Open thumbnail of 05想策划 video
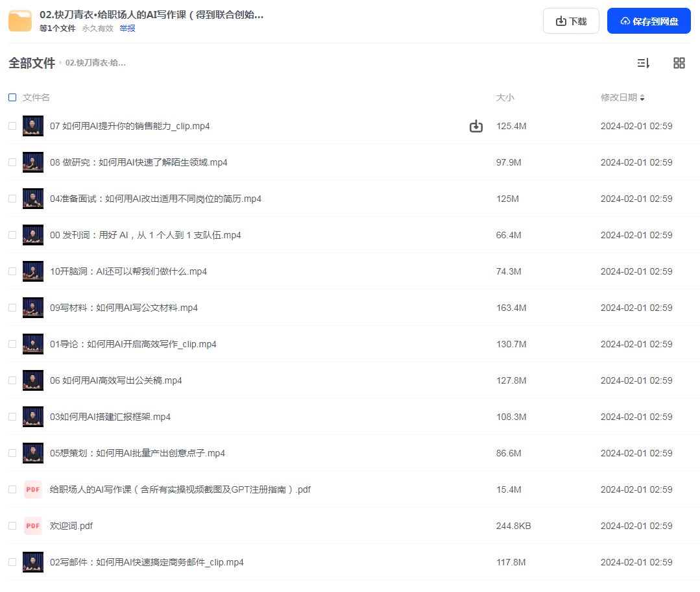 pyautogui.click(x=33, y=453)
